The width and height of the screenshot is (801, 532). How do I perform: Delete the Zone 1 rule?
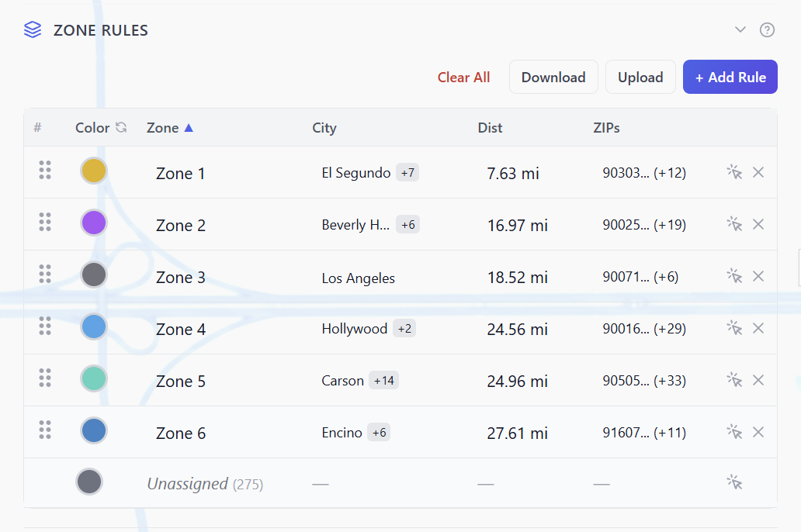pyautogui.click(x=758, y=172)
